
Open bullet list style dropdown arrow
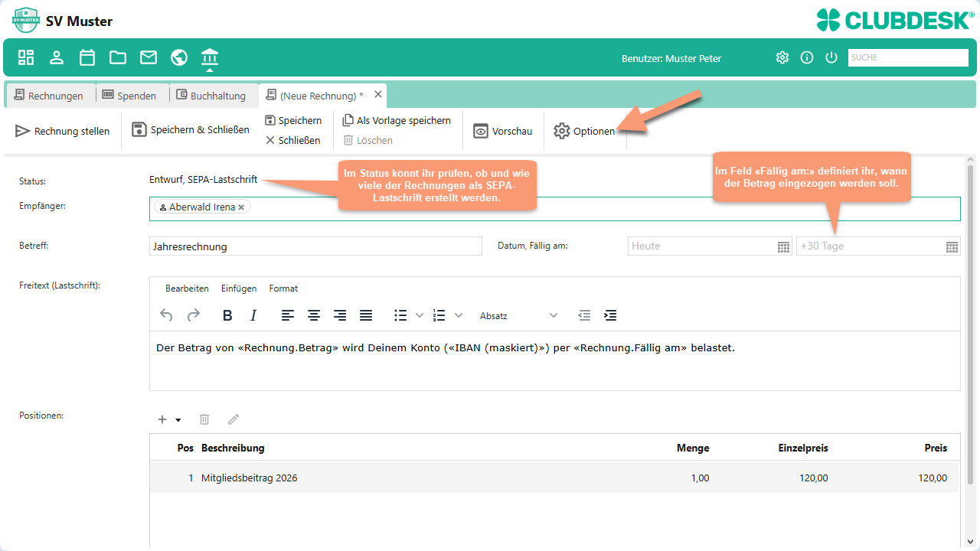(419, 315)
